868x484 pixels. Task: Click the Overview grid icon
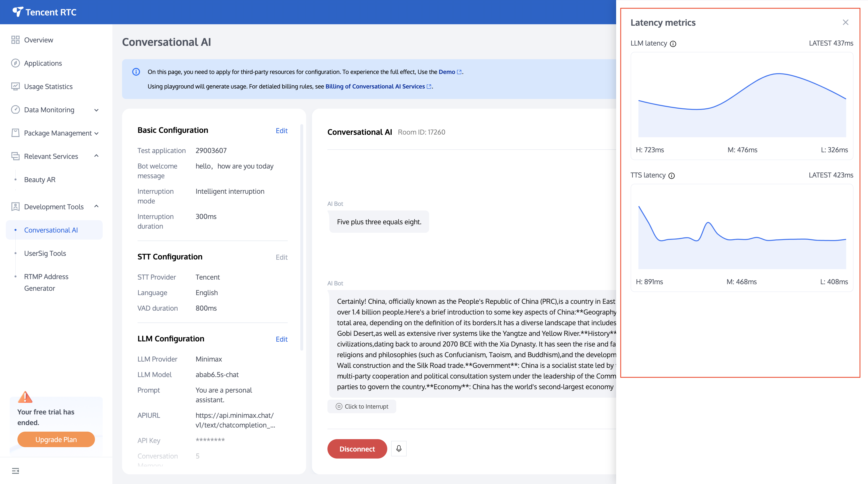pyautogui.click(x=15, y=40)
